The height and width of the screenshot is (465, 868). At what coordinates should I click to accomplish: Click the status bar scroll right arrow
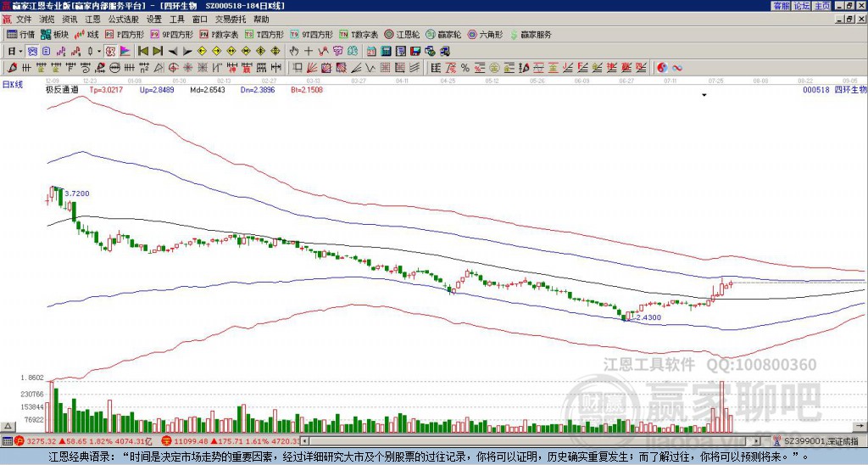757,441
